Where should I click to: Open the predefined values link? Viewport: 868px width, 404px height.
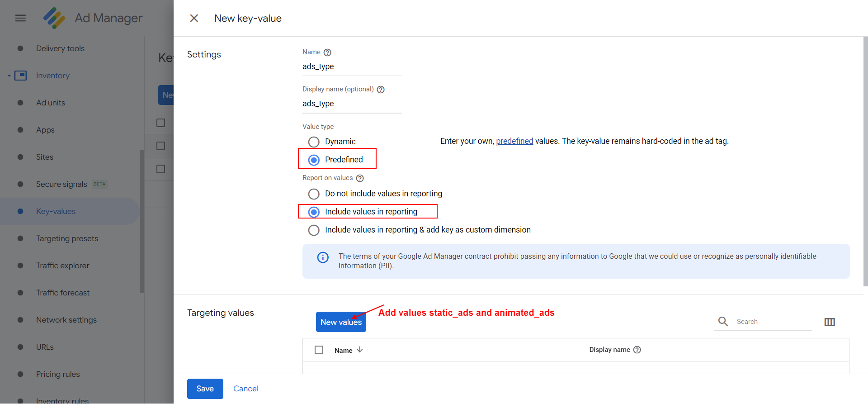point(514,141)
